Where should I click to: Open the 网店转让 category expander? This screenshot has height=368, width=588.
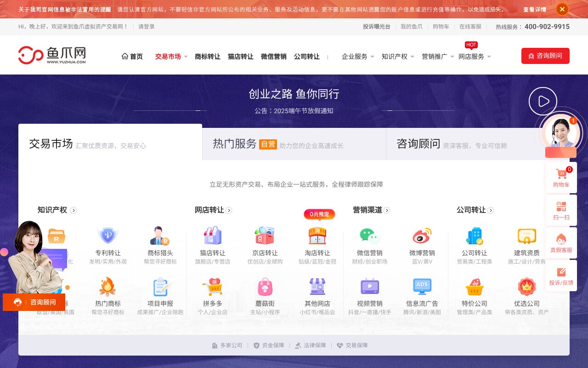click(229, 210)
